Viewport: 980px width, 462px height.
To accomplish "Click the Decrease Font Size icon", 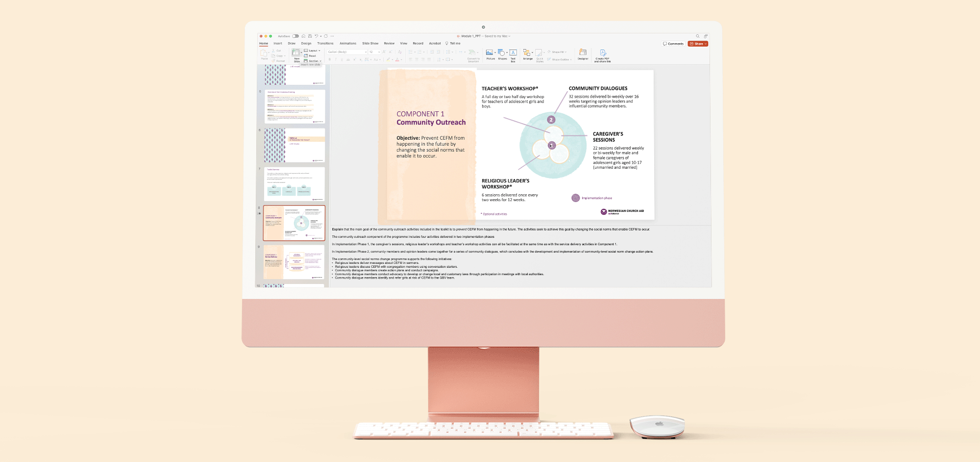I will (x=391, y=51).
